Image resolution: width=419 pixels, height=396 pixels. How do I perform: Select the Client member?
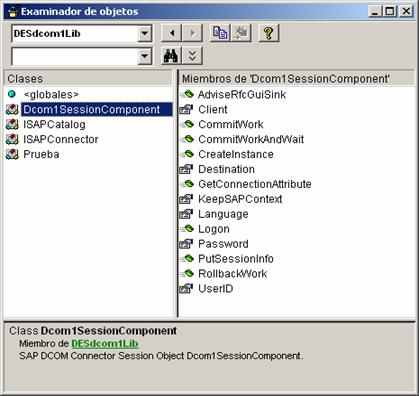point(213,109)
